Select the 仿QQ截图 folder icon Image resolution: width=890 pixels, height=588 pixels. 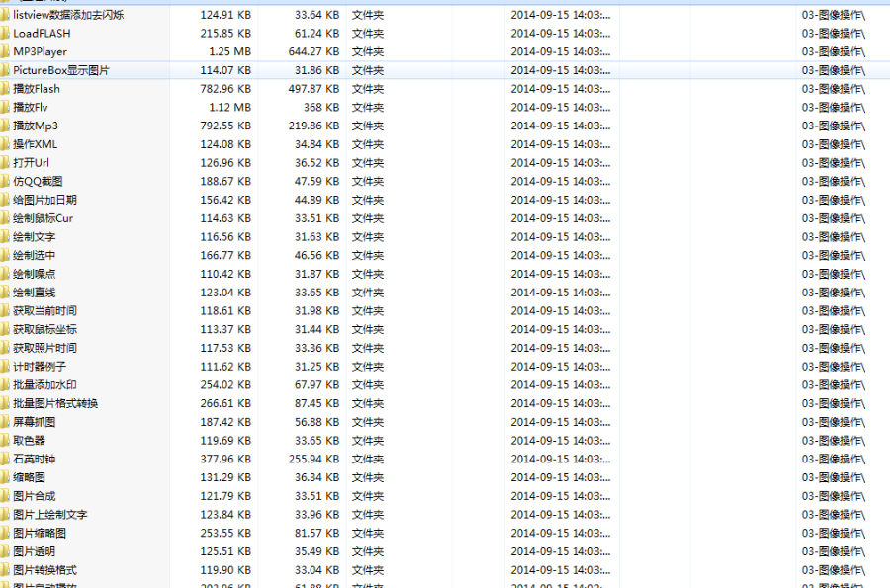(x=5, y=182)
